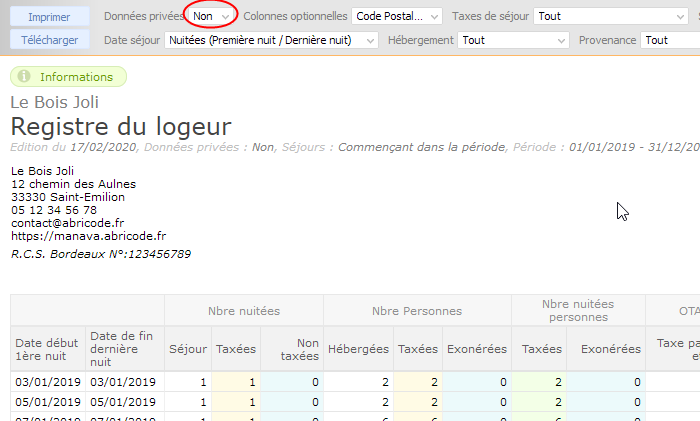Viewport: 700px width, 421px height.
Task: Click the Imprimer button
Action: (49, 17)
